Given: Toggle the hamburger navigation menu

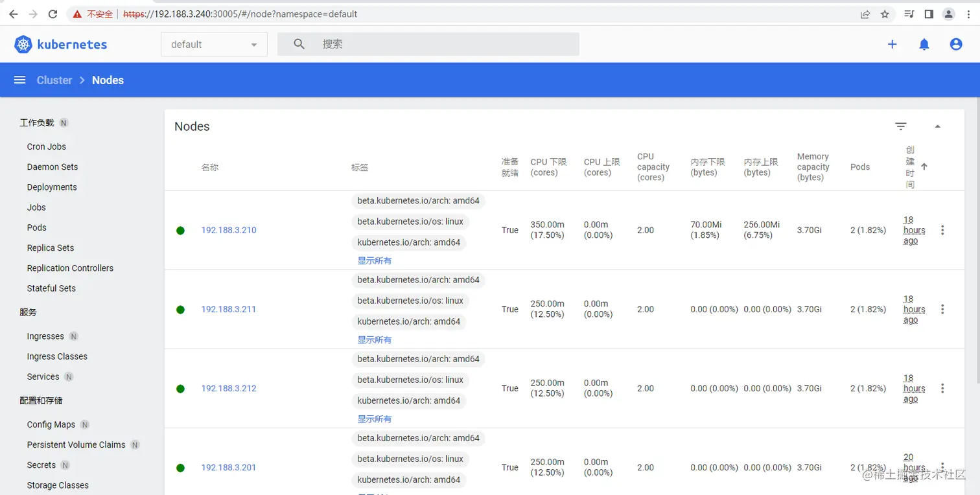Looking at the screenshot, I should (x=20, y=80).
